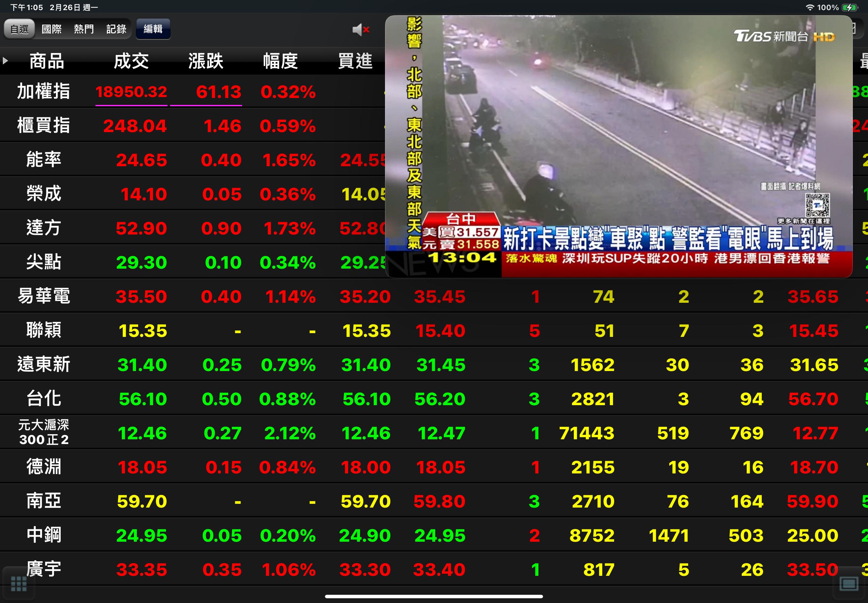Tap the 8752 volume for 中鋼
Screen dimensions: 868x603
[592, 536]
